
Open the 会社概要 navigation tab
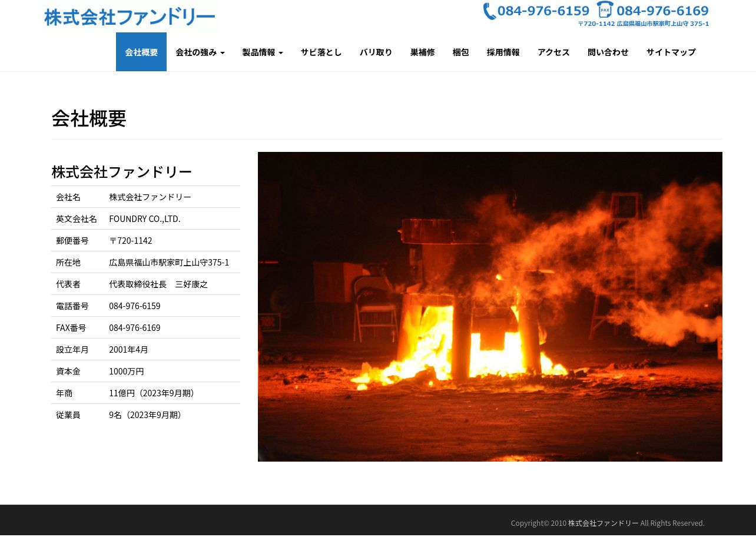[x=141, y=52]
